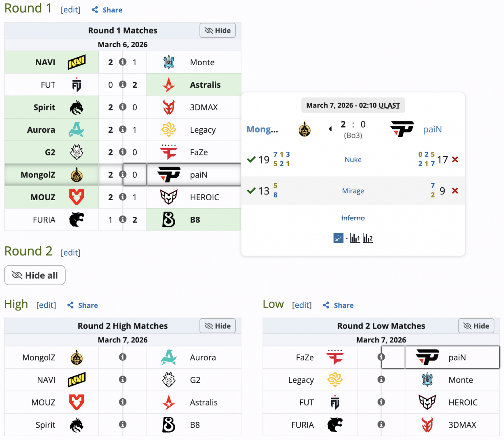Screen dimensions: 504x440
Task: Open map 1 stats chart icon
Action: [x=355, y=238]
